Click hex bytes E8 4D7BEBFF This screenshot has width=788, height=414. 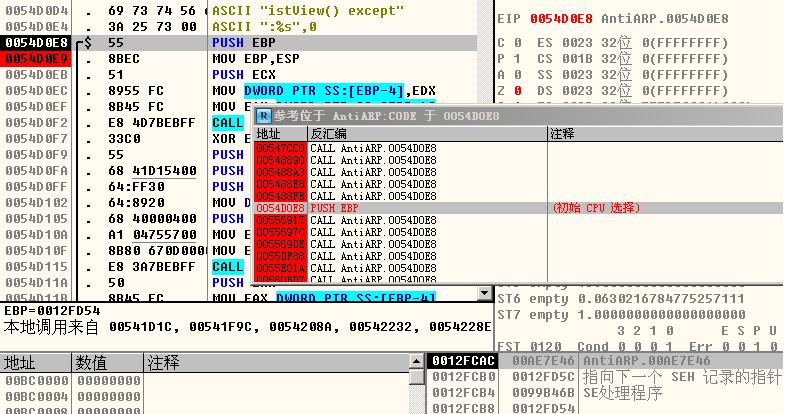tap(151, 123)
